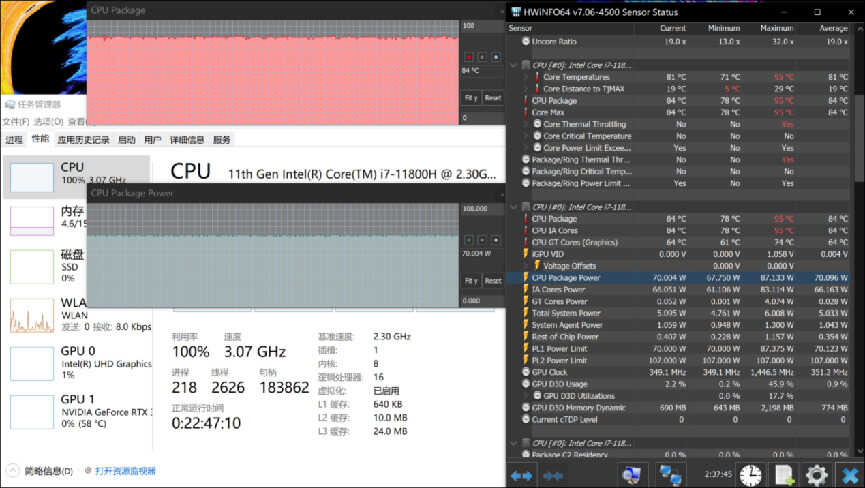Switch to the 进程 tab in Task Manager

14,140
